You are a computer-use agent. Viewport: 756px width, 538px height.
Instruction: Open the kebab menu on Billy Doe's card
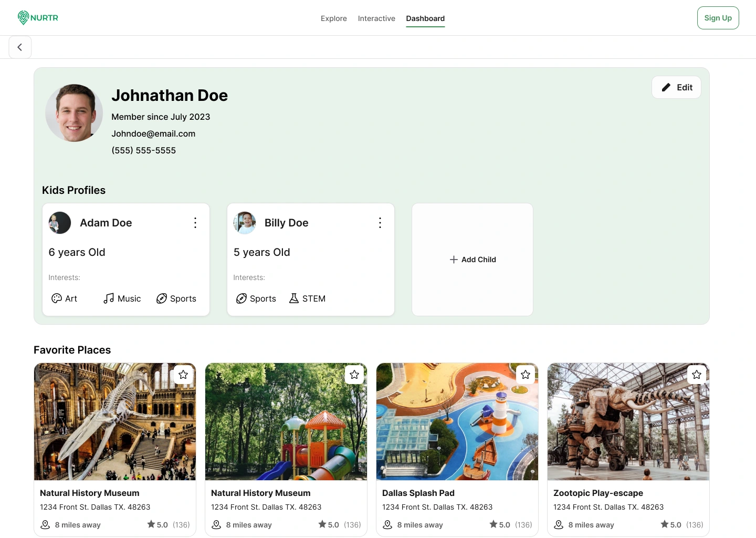(380, 223)
